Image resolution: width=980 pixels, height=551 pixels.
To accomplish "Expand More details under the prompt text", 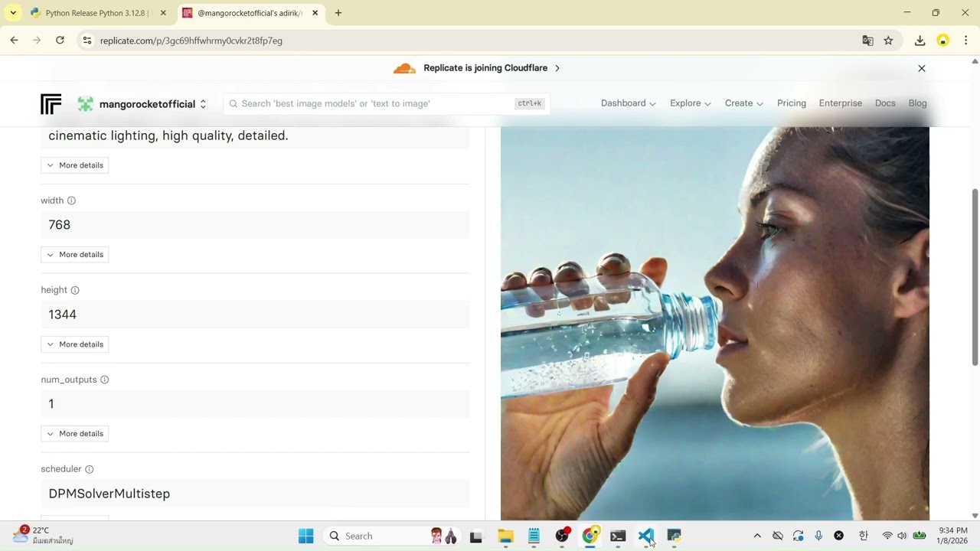I will (74, 165).
